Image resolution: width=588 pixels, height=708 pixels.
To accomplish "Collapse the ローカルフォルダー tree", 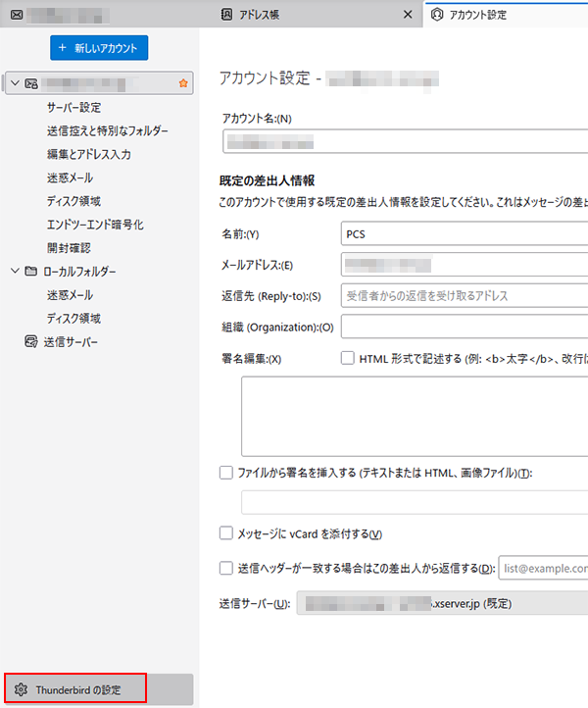I will 15,271.
